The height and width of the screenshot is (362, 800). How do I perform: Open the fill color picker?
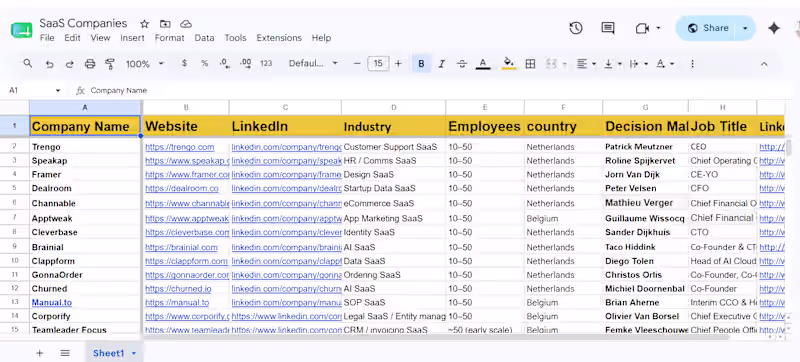click(x=509, y=64)
